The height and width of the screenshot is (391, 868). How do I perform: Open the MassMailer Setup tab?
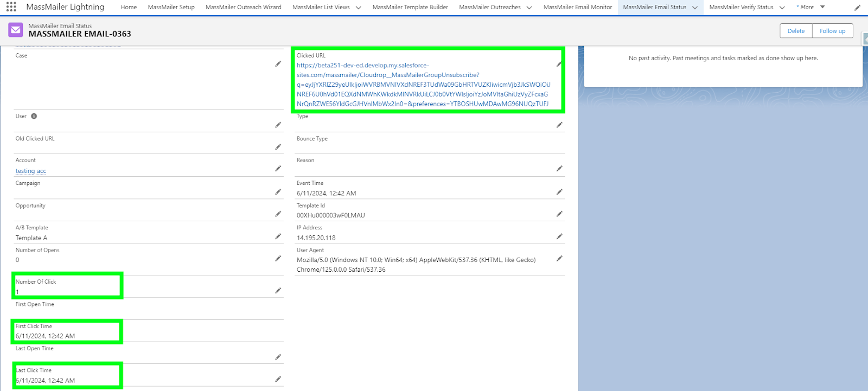(171, 7)
